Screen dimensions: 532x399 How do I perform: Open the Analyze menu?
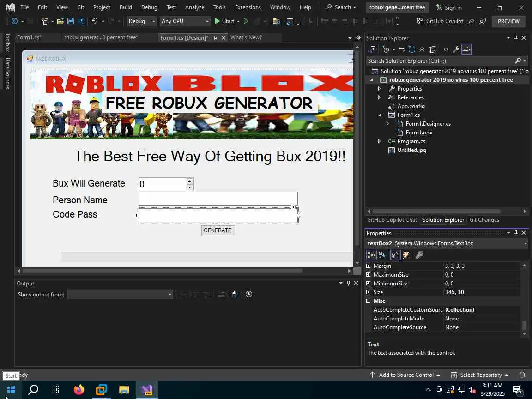(x=194, y=7)
